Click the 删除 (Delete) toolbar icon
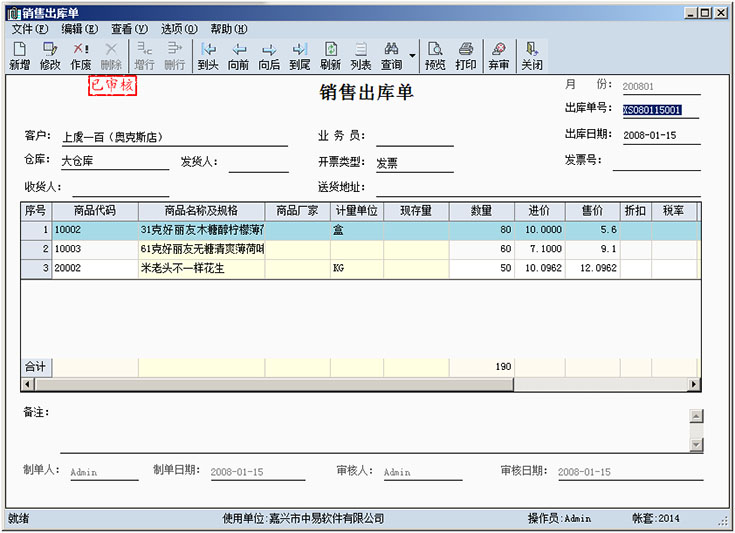The height and width of the screenshot is (533, 735). pyautogui.click(x=111, y=56)
